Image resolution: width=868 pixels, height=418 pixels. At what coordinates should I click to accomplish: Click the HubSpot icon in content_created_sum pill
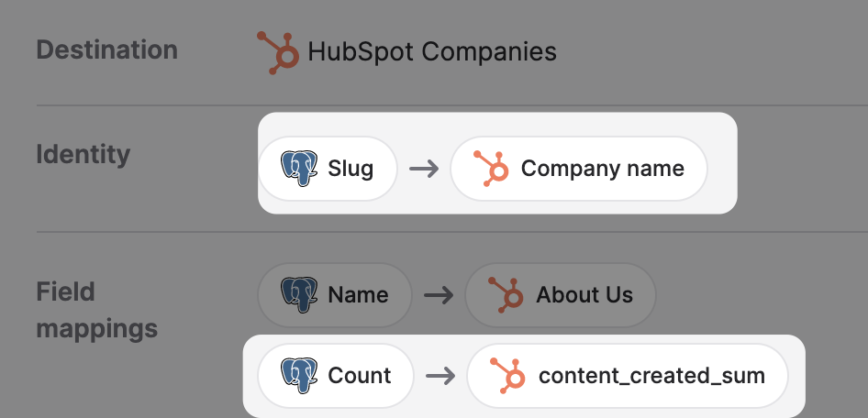508,376
